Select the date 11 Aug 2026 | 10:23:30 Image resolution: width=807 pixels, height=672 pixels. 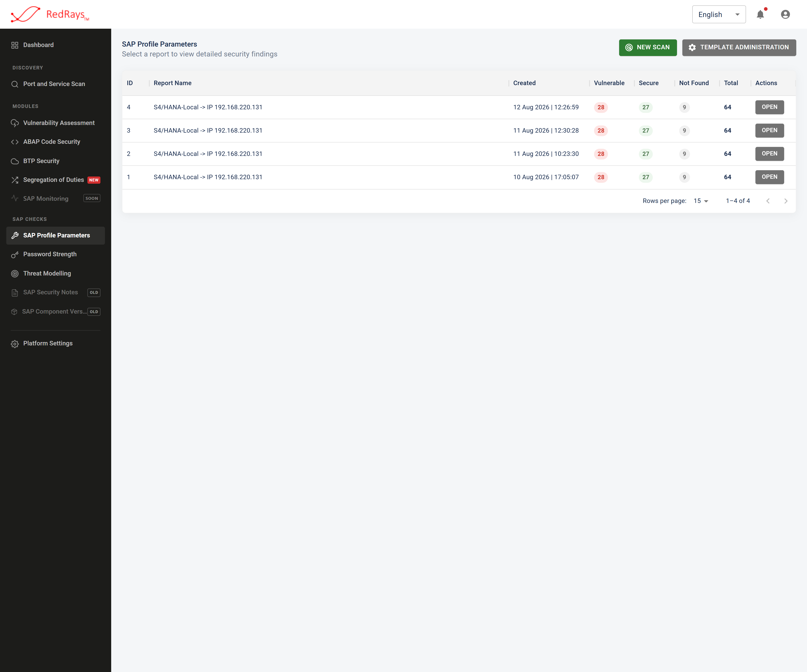[546, 154]
